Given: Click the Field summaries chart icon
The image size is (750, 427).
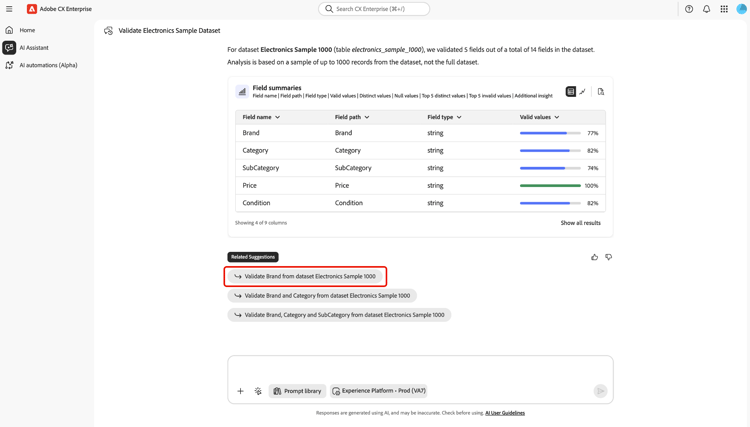Looking at the screenshot, I should point(242,91).
